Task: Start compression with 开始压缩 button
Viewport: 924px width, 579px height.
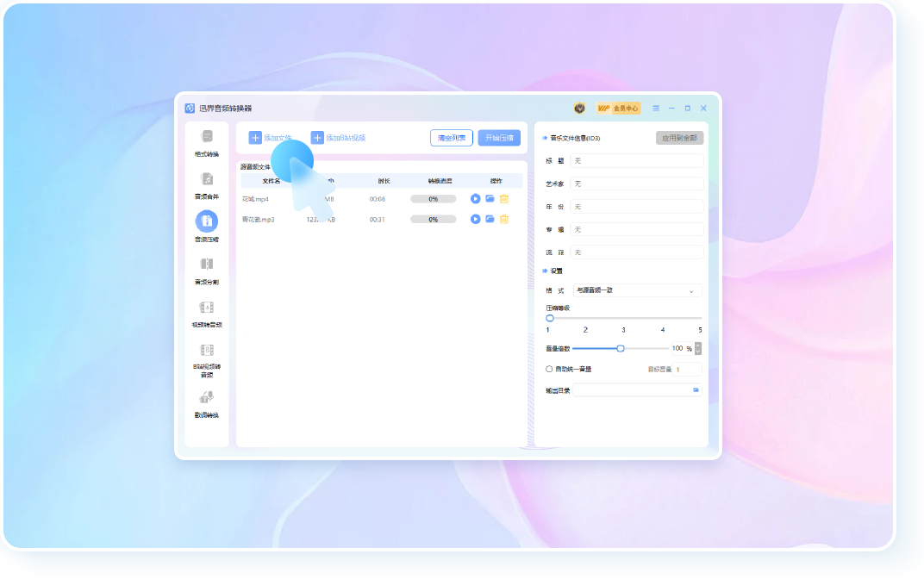Action: pos(499,138)
